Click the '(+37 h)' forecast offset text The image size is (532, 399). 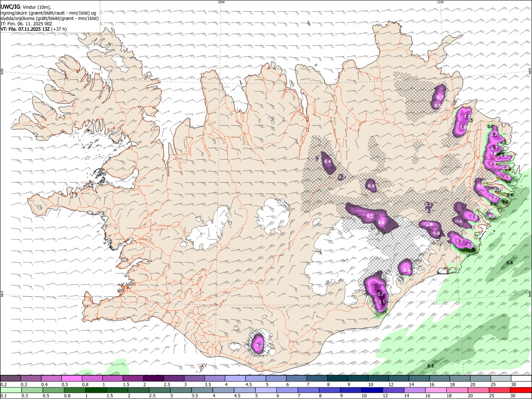pos(59,29)
